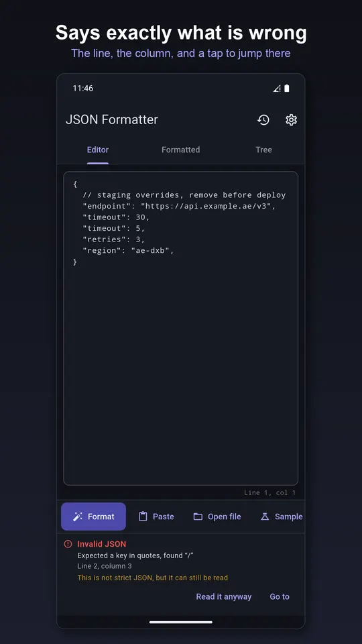This screenshot has height=644, width=362.
Task: Click the red Invalid JSON warning icon
Action: tap(68, 544)
